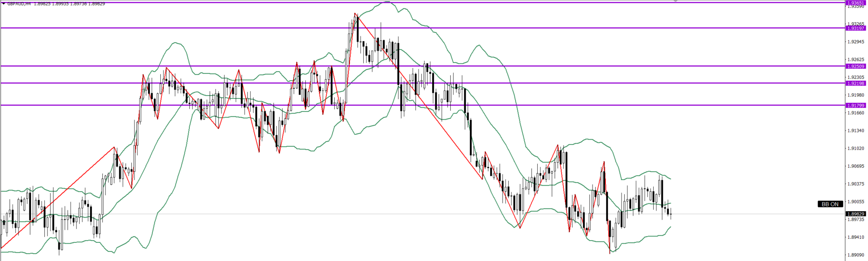
Task: Click the black current price tag 1.89829
Action: tap(856, 214)
